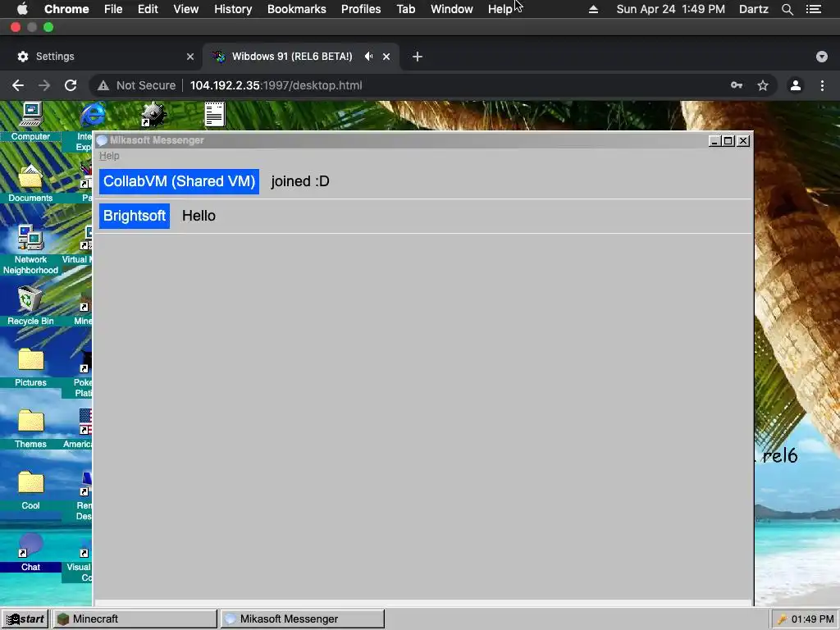This screenshot has height=630, width=840.
Task: Open Chrome three-dot menu
Action: (x=822, y=85)
